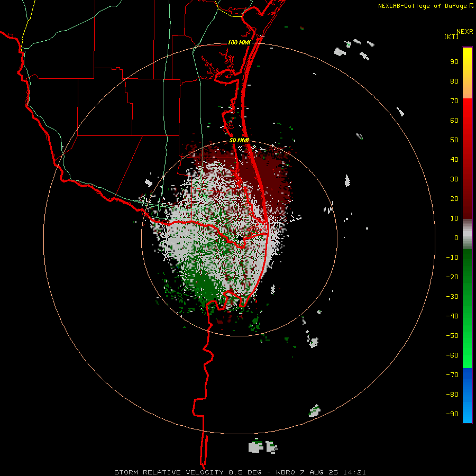Click the -80 value on color scale
This screenshot has width=476, height=476.
click(452, 395)
